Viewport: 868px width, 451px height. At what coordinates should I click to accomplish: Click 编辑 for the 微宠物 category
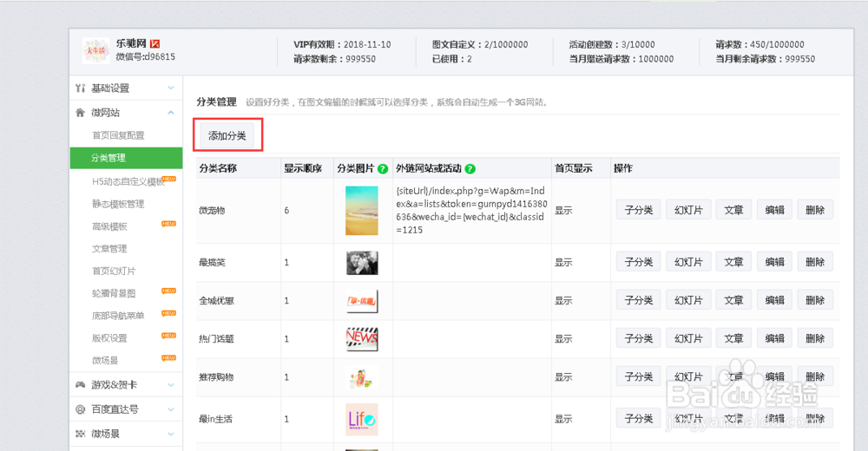[774, 210]
